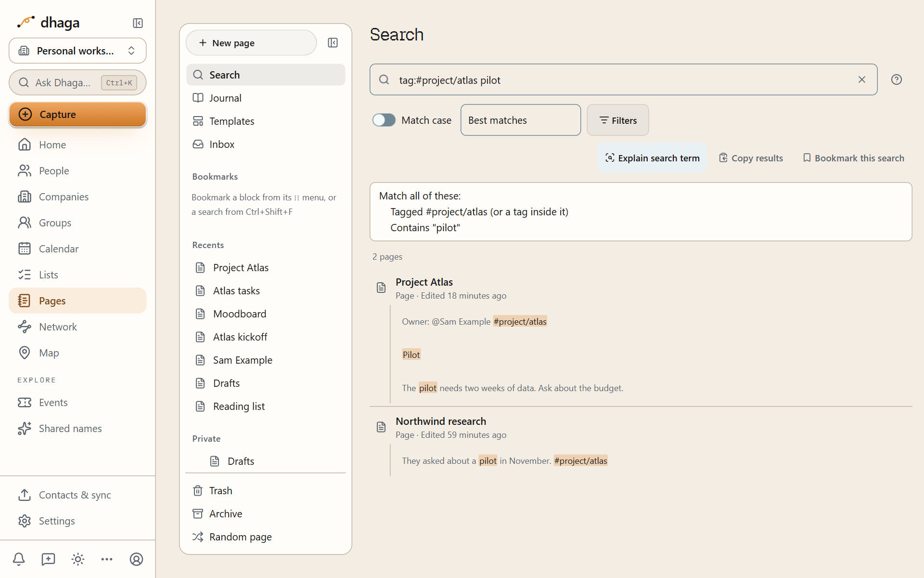Open the Filters button
This screenshot has width=924, height=578.
coord(618,120)
